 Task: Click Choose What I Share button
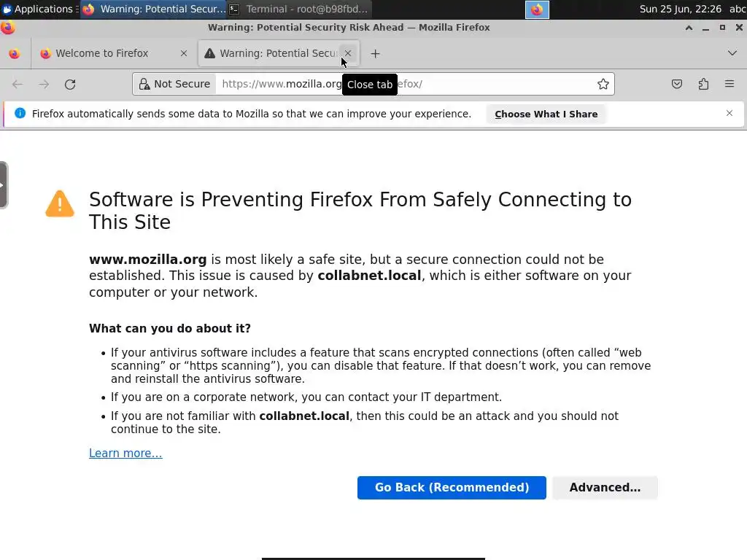click(x=546, y=114)
